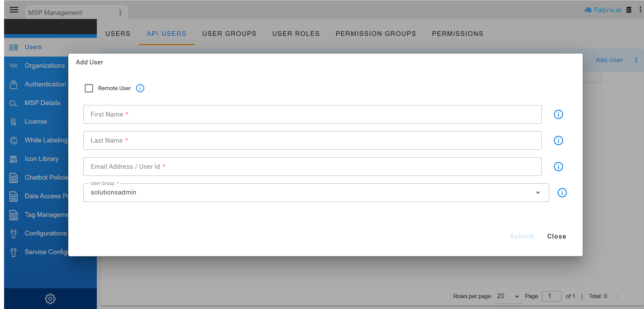Enable the Remote User checkbox
The width and height of the screenshot is (644, 309).
[89, 88]
